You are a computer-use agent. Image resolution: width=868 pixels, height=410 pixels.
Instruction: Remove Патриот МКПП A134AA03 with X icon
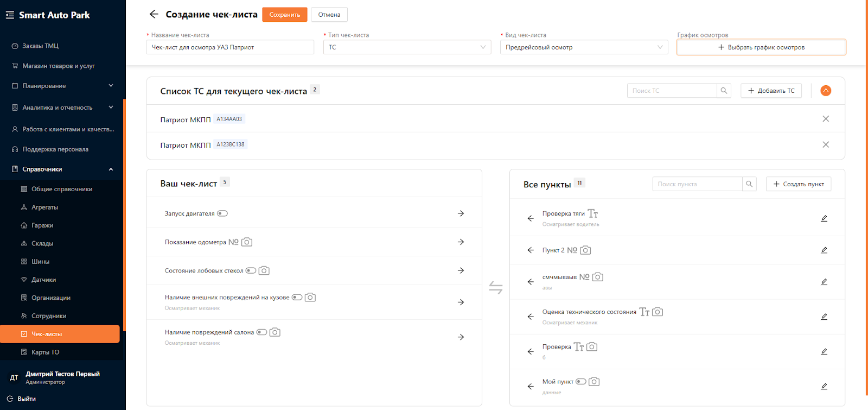coord(825,119)
